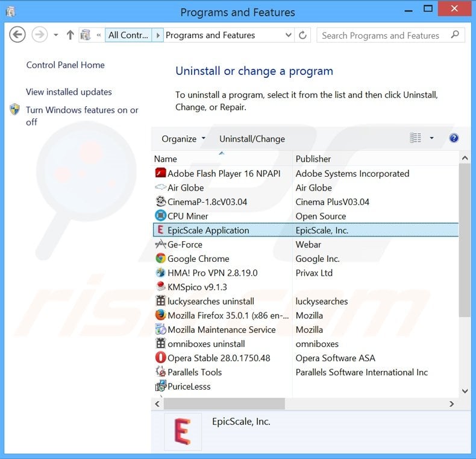Click the horizontal scrollbar thumb
This screenshot has width=476, height=459.
(224, 404)
